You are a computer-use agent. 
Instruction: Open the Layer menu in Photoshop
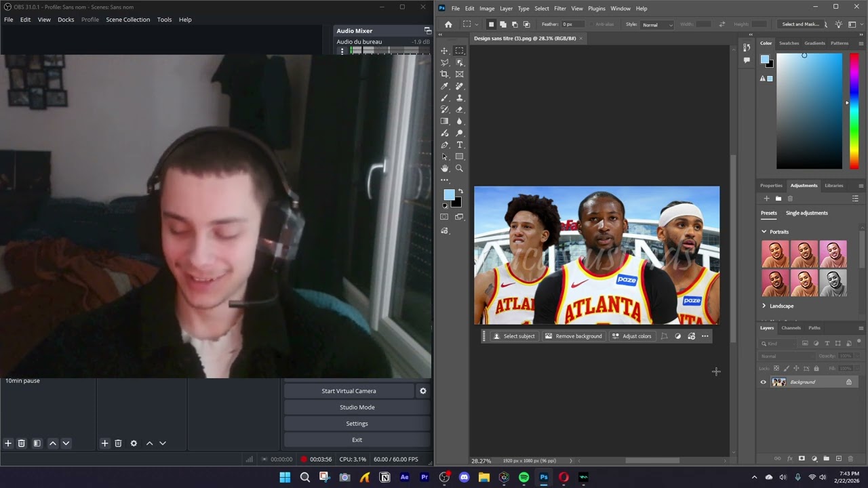[x=506, y=8]
